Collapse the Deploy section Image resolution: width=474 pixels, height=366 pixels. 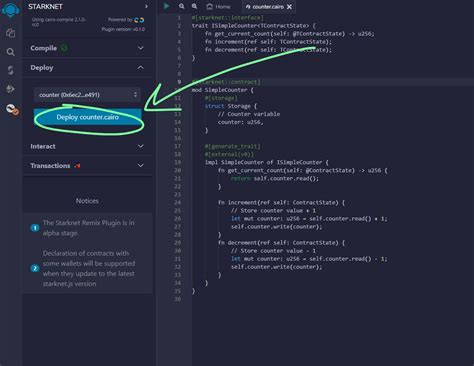(87, 68)
